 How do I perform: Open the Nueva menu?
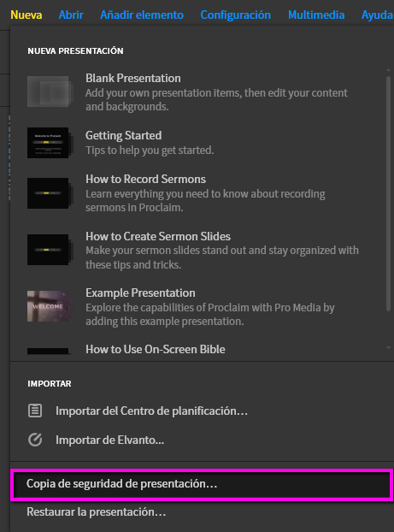26,15
